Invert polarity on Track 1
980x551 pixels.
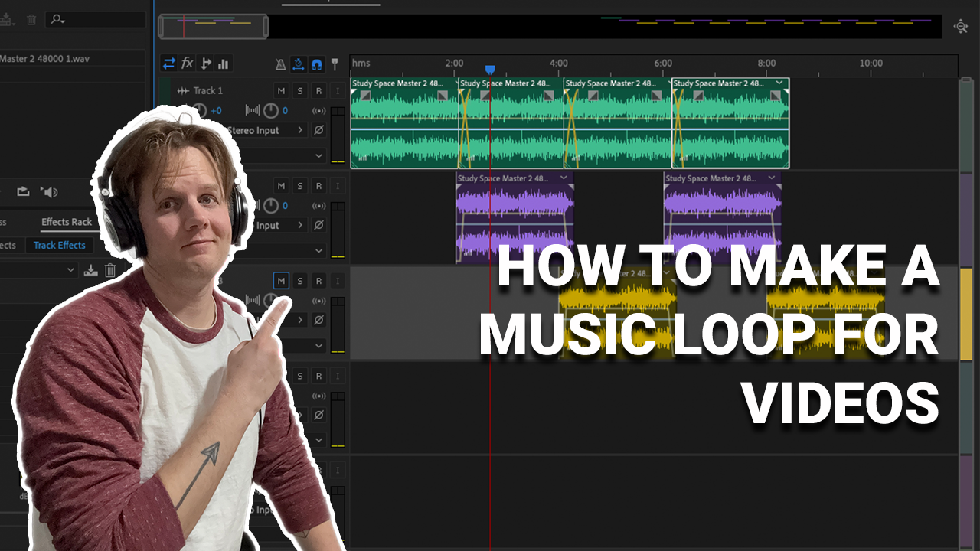click(x=319, y=130)
